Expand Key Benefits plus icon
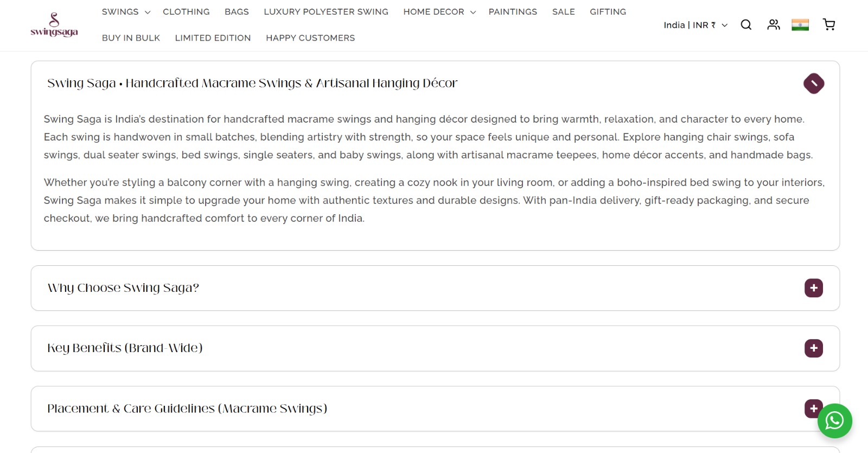Screen dimensions: 868x453 pos(814,348)
